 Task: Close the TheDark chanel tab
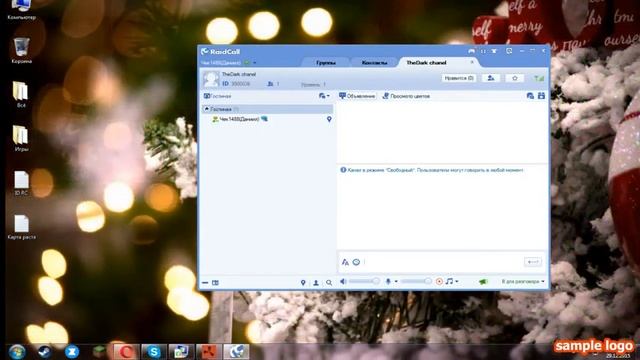472,62
